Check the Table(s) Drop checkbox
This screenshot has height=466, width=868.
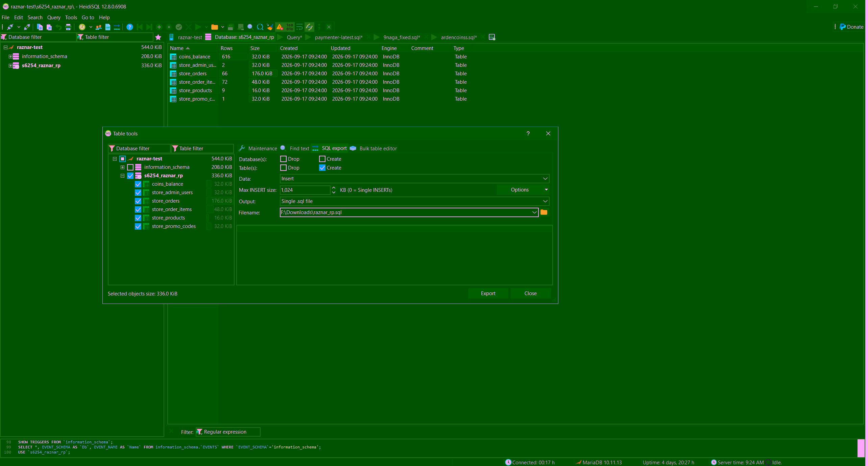284,167
